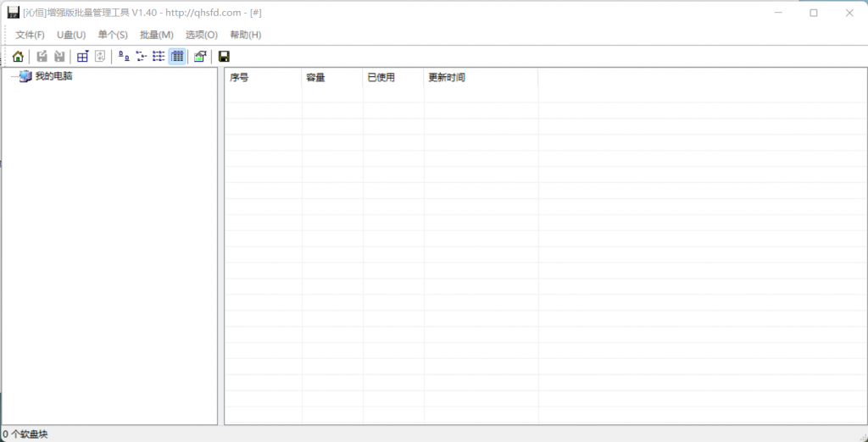Image resolution: width=868 pixels, height=442 pixels.
Task: Sort by the 已使用 column header
Action: coord(393,77)
